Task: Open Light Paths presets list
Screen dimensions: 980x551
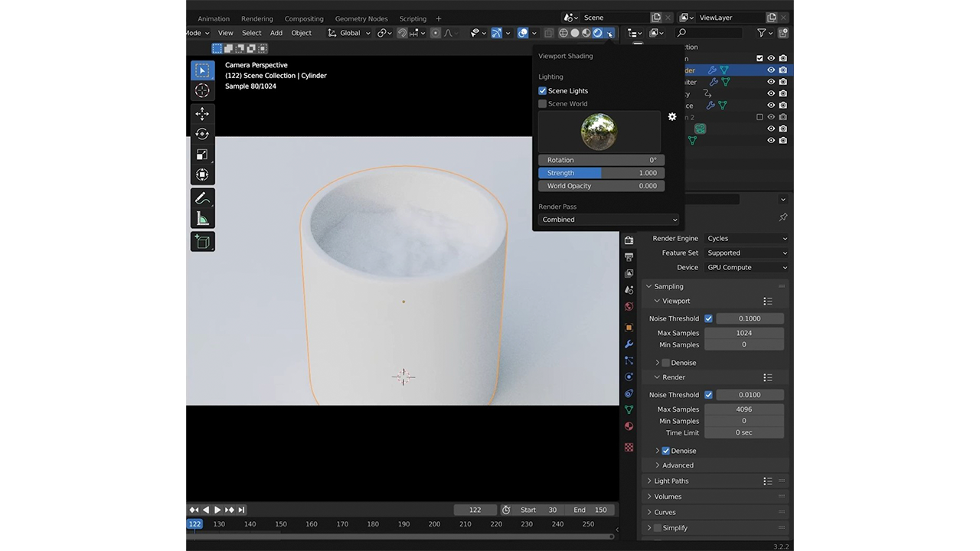Action: pyautogui.click(x=767, y=481)
